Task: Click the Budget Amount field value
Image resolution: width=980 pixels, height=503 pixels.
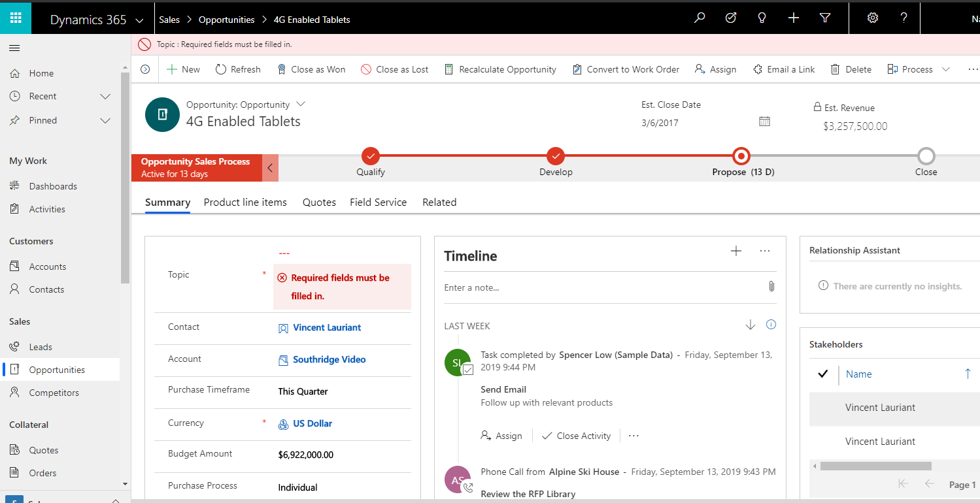Action: point(305,455)
